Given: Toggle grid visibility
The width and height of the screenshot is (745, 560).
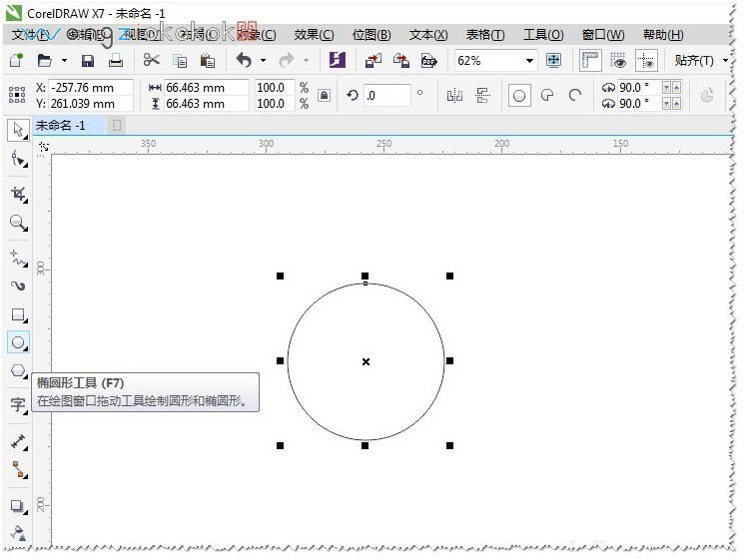Looking at the screenshot, I should pyautogui.click(x=617, y=60).
